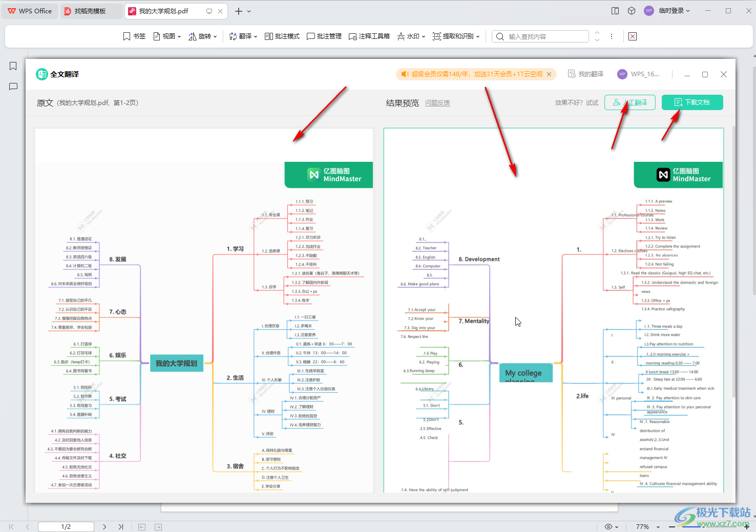Enable 批注模式 annotation mode
This screenshot has width=756, height=532.
[282, 36]
